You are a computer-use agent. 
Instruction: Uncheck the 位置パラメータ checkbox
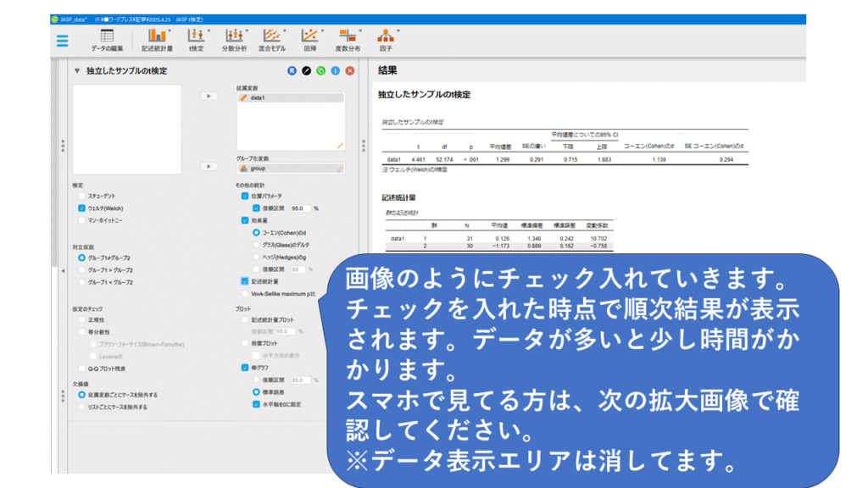[245, 196]
